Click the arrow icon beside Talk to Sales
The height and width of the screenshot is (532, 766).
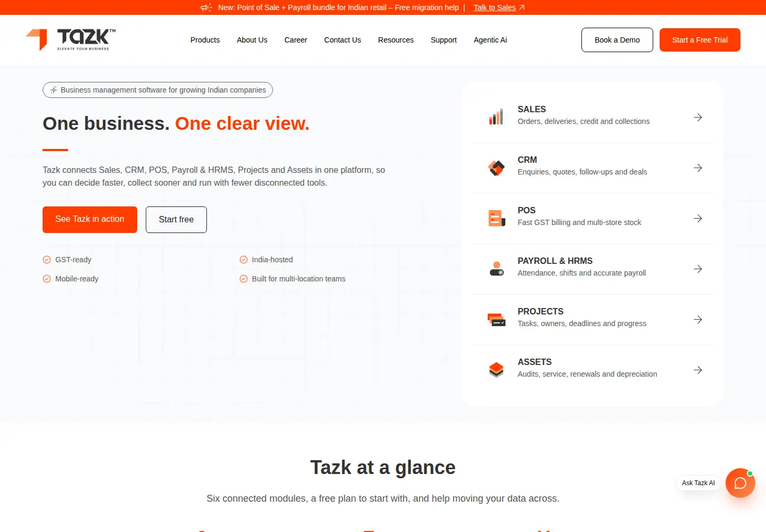pos(522,7)
